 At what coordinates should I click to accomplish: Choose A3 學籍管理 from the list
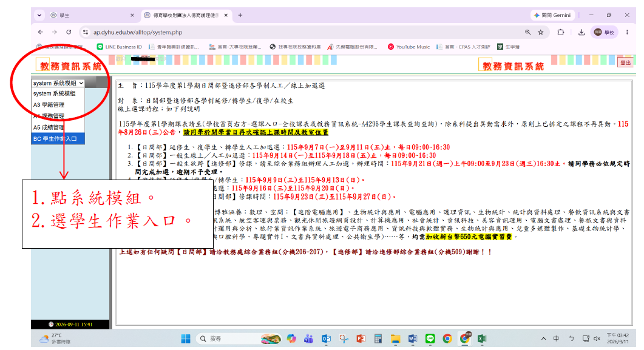58,104
